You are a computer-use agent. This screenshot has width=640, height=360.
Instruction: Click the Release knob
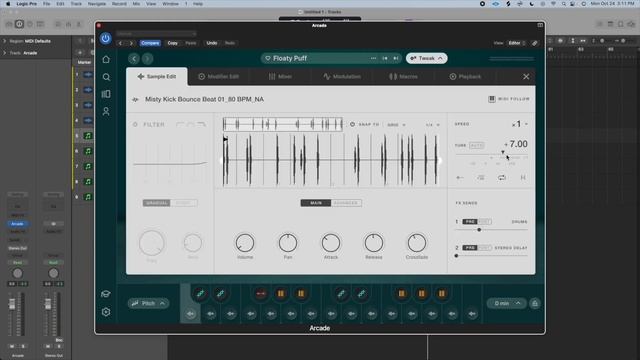coord(373,243)
